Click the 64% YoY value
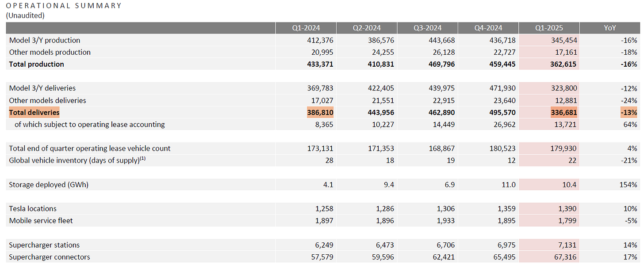The image size is (644, 268). [x=630, y=125]
